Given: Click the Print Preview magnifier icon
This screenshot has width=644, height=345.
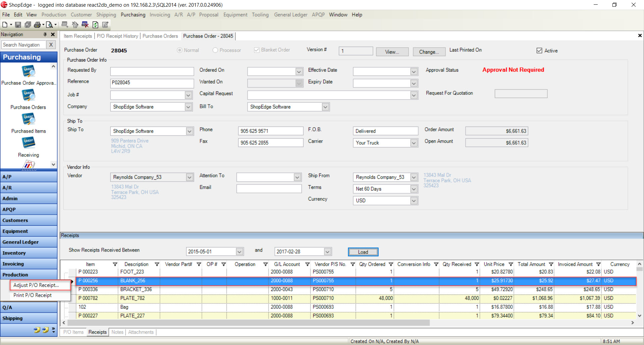Looking at the screenshot, I should (x=49, y=25).
